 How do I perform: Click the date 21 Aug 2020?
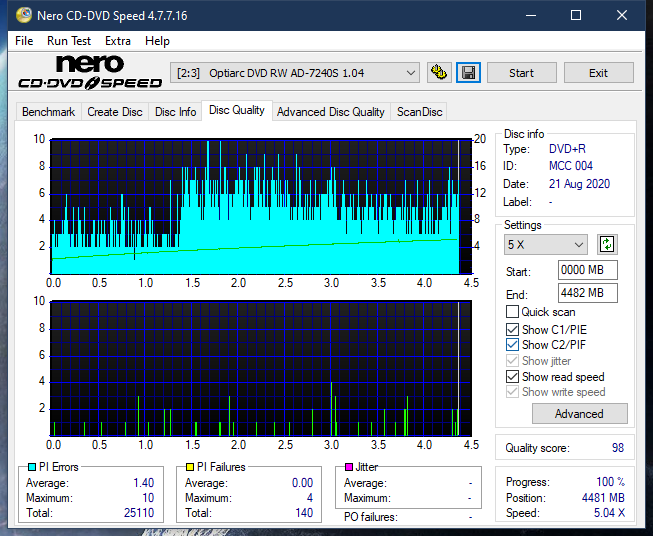pos(579,184)
